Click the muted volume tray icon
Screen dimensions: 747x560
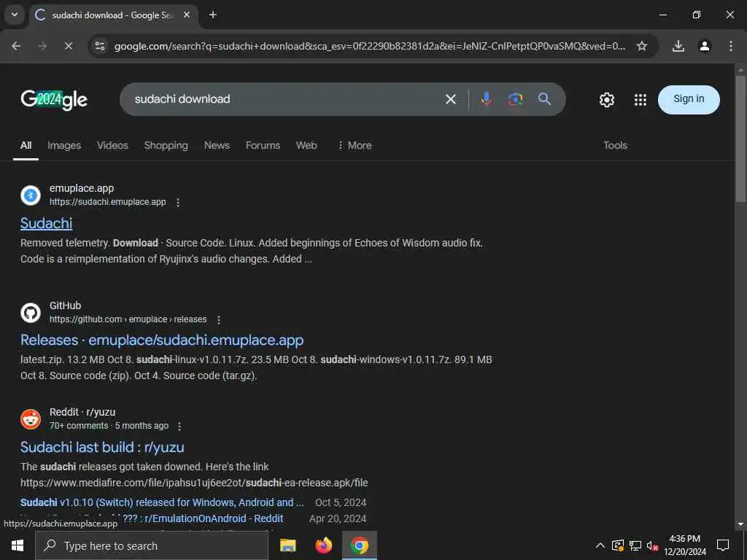(652, 545)
